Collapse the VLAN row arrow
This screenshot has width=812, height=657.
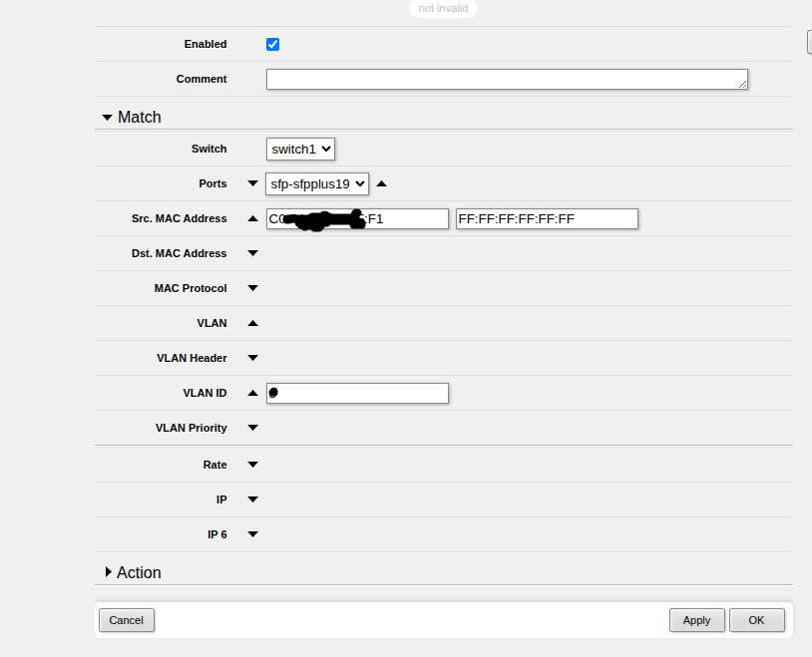tap(252, 323)
